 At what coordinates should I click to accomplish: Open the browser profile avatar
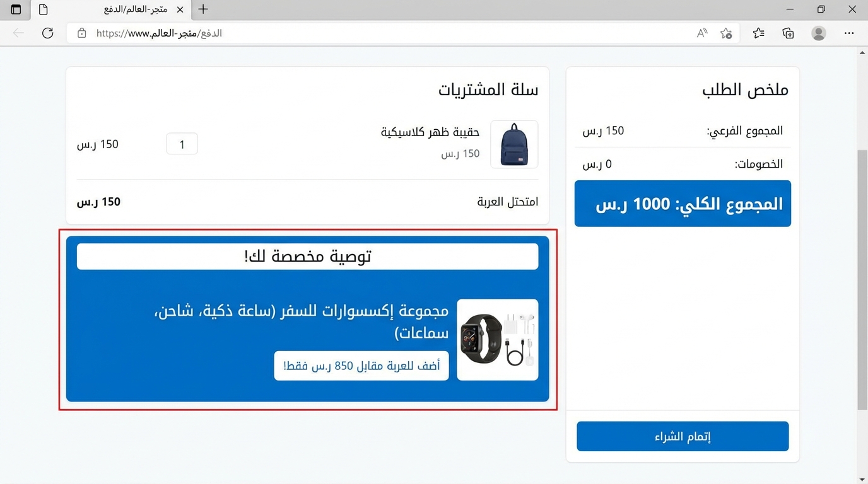click(x=818, y=33)
